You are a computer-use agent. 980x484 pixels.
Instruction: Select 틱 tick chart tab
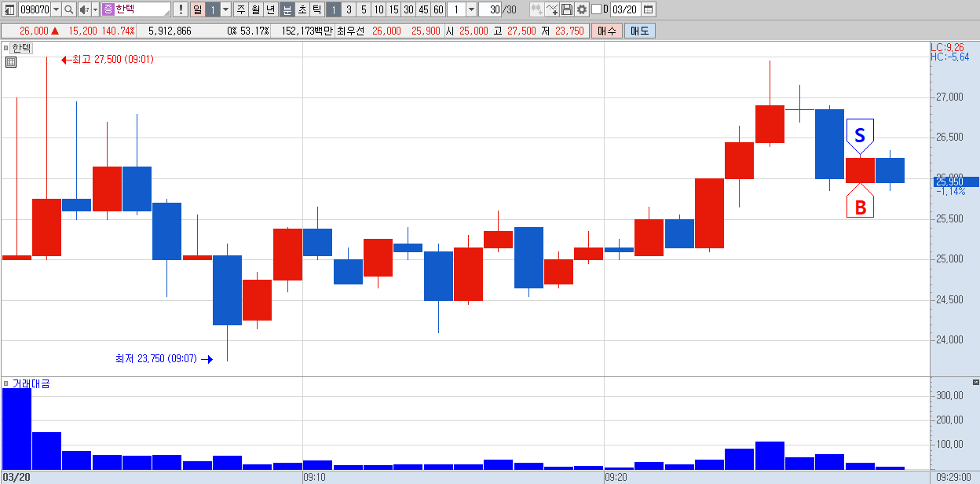(316, 9)
